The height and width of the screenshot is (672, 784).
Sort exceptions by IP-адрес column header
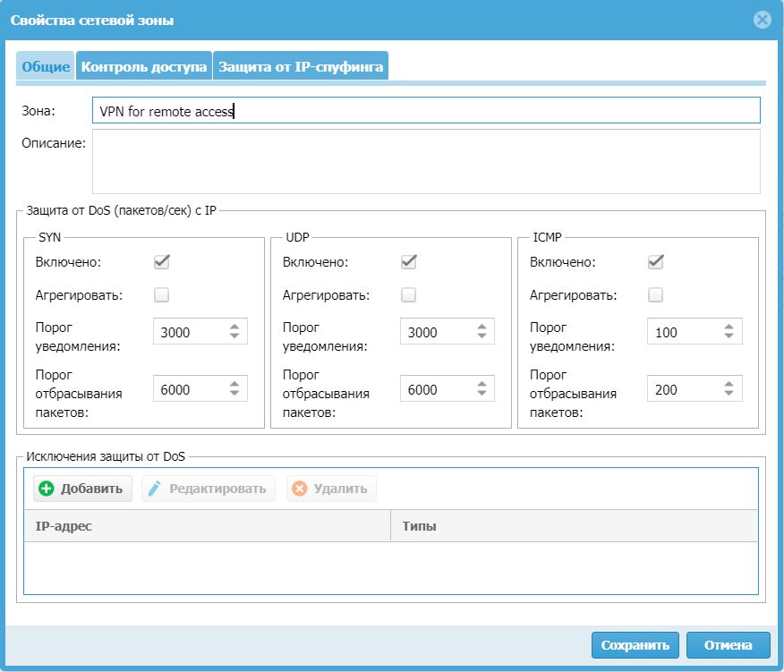[207, 526]
